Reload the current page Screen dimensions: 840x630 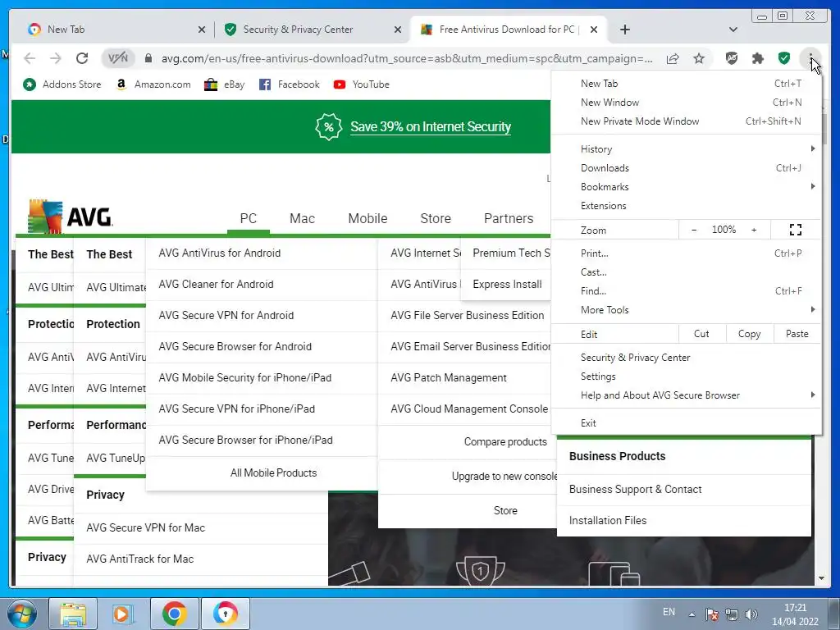pos(81,58)
